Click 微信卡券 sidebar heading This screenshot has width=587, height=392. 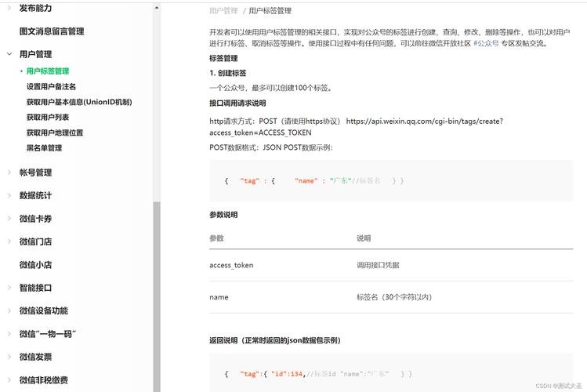tap(35, 219)
